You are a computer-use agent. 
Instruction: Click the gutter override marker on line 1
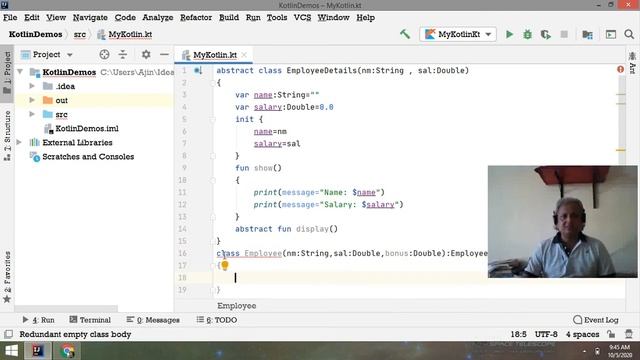[x=198, y=70]
